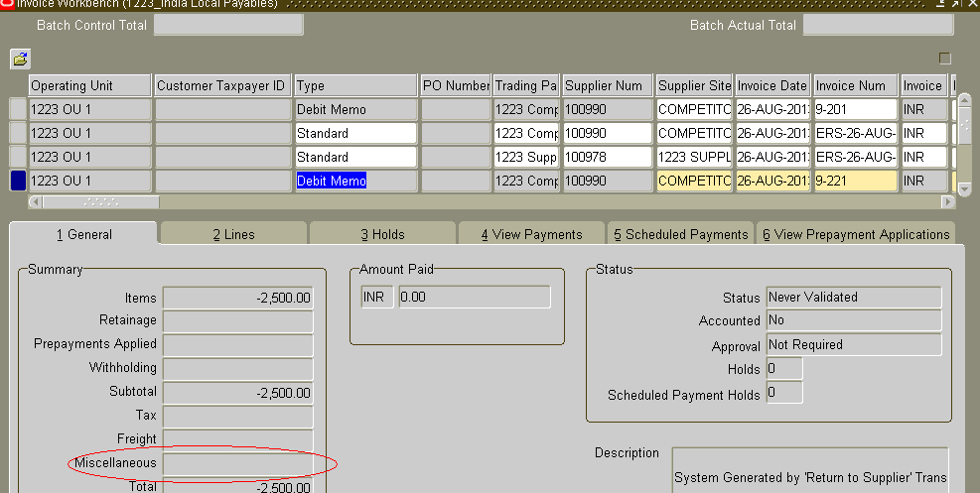Viewport: 980px width, 493px height.
Task: Click the PO Number column header
Action: point(456,85)
